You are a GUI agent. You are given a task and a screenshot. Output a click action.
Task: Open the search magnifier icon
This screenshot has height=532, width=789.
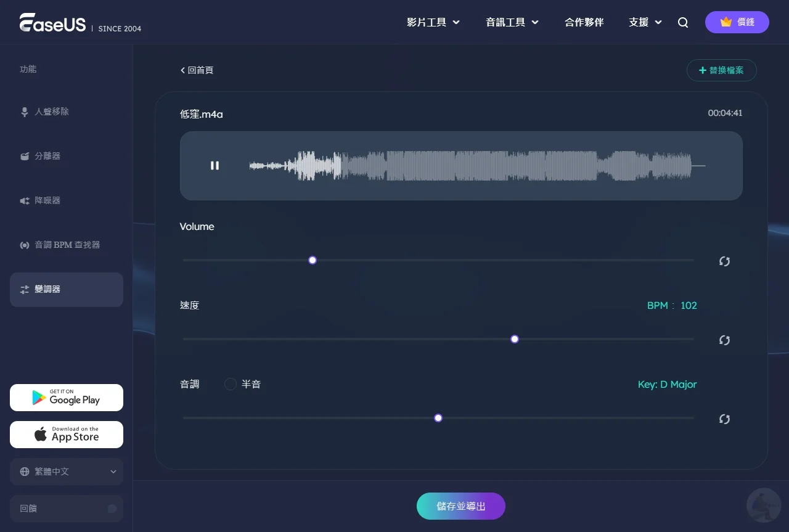pyautogui.click(x=683, y=22)
